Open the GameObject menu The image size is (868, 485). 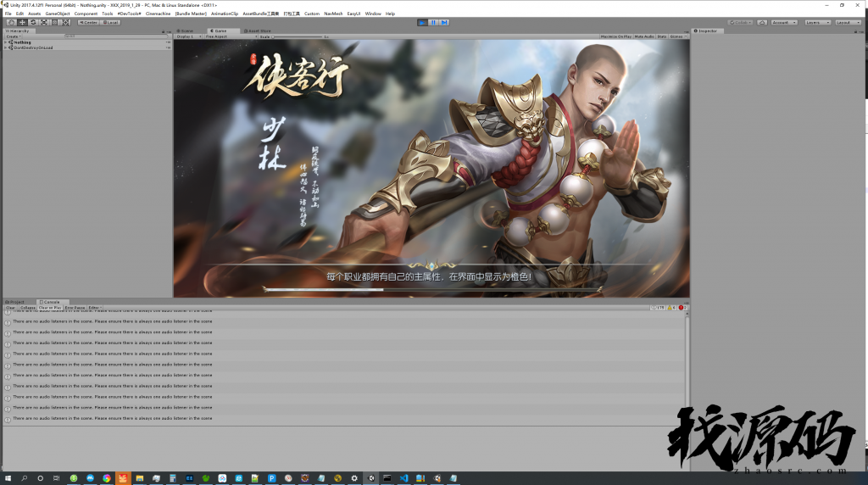pos(58,14)
